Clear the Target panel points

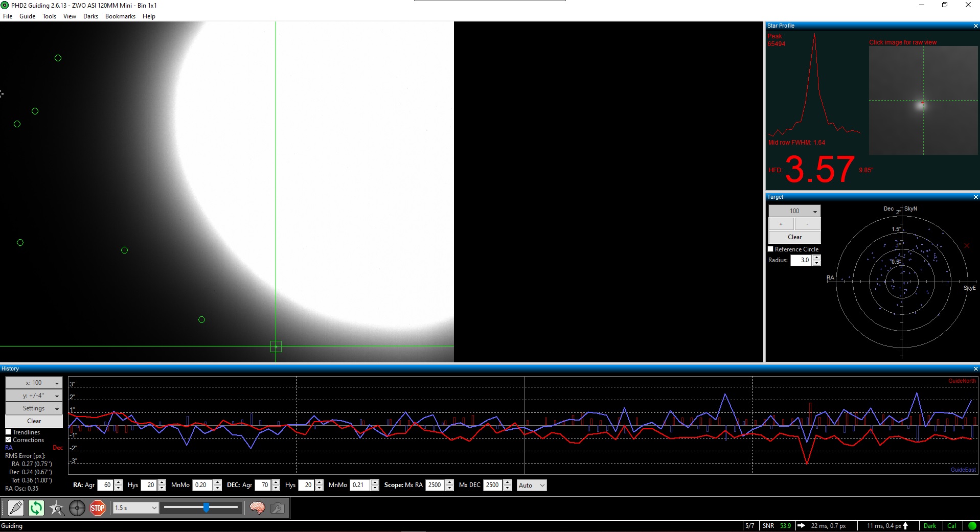pyautogui.click(x=794, y=237)
